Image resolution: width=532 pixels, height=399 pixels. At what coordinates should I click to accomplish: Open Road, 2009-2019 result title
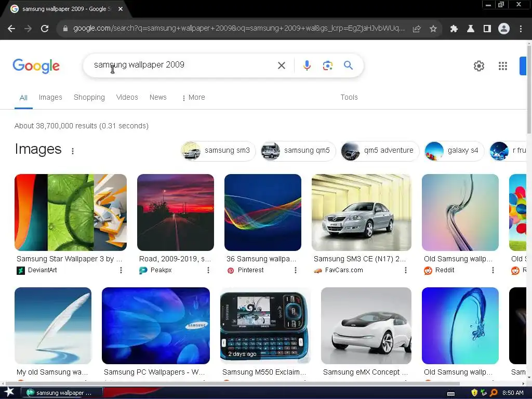[x=175, y=259]
